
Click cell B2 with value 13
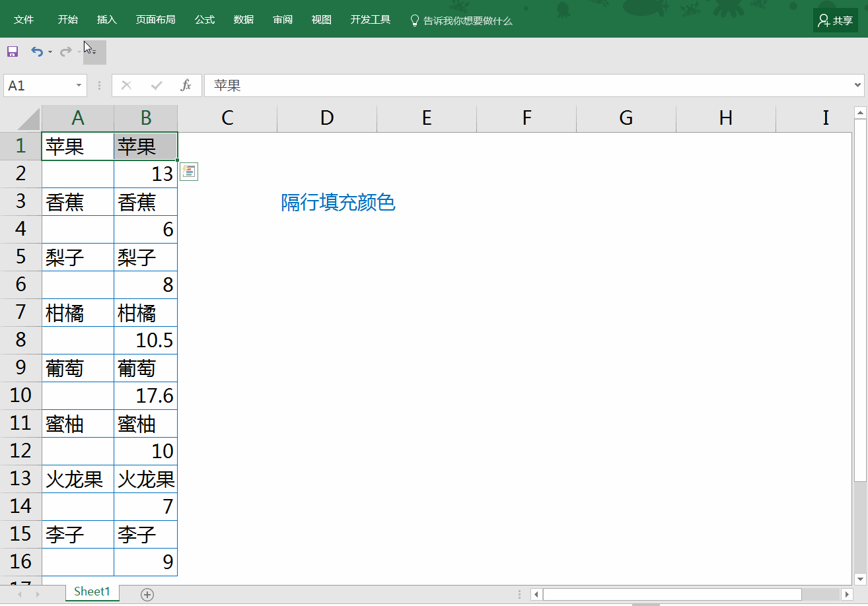tap(146, 174)
